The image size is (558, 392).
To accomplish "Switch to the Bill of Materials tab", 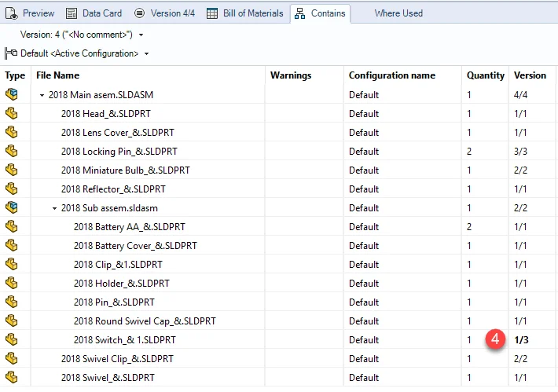I will coord(245,13).
